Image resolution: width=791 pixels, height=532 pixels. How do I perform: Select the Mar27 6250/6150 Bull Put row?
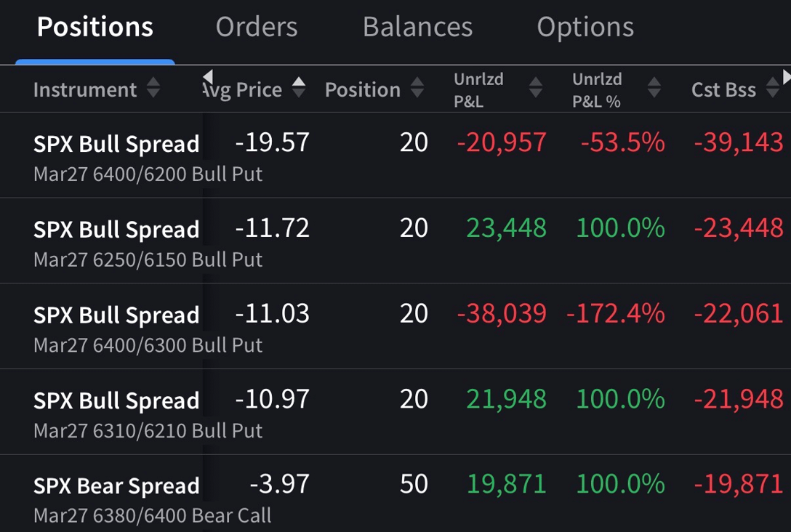[x=116, y=241]
